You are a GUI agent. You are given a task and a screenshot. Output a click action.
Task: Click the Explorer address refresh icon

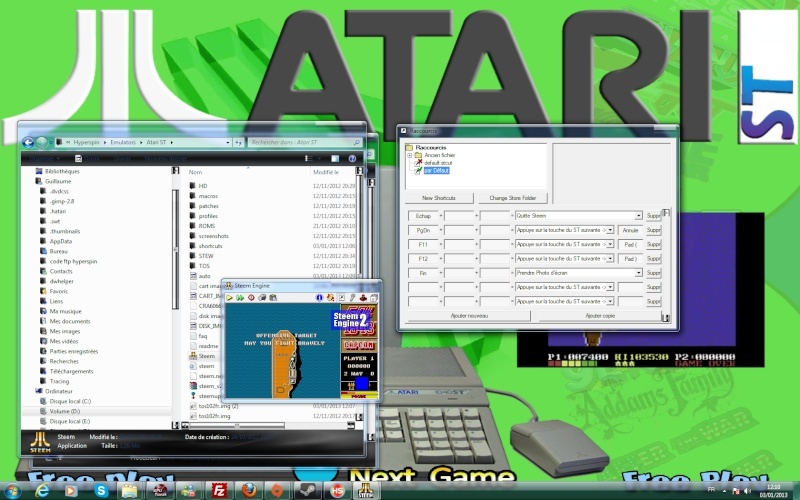[x=238, y=142]
